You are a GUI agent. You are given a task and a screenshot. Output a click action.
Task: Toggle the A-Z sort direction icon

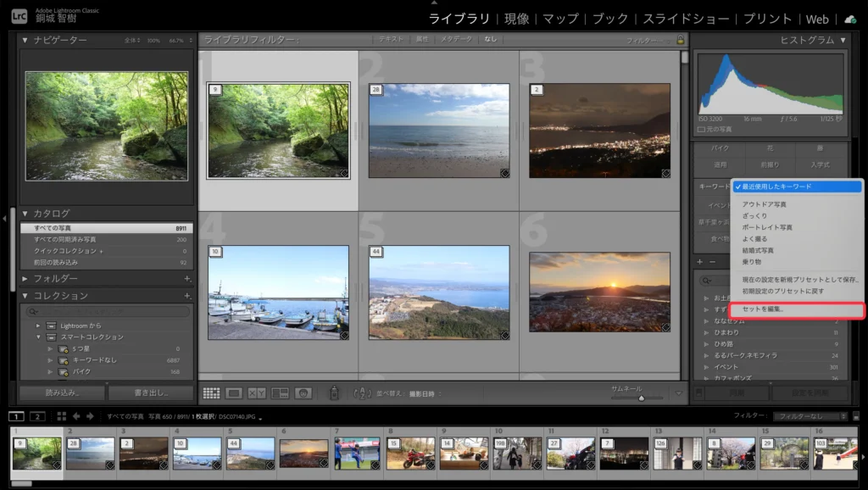362,393
